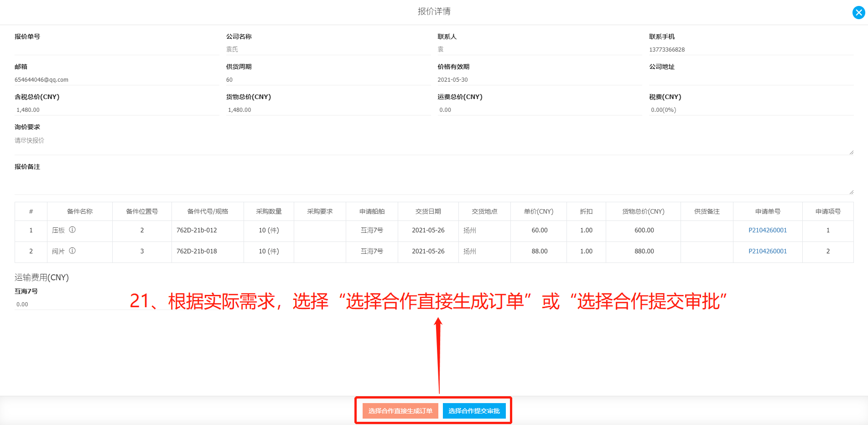Viewport: 868px width, 425px height.
Task: Click 互海7号 ship in 压板 row
Action: click(372, 230)
